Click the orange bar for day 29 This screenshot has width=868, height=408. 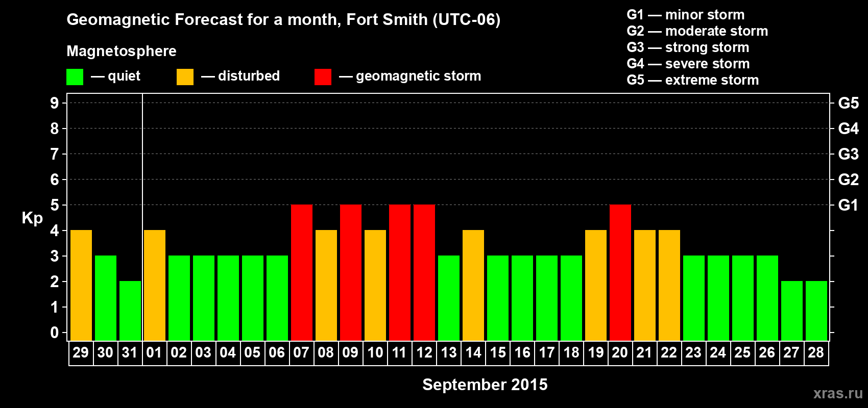click(x=81, y=286)
